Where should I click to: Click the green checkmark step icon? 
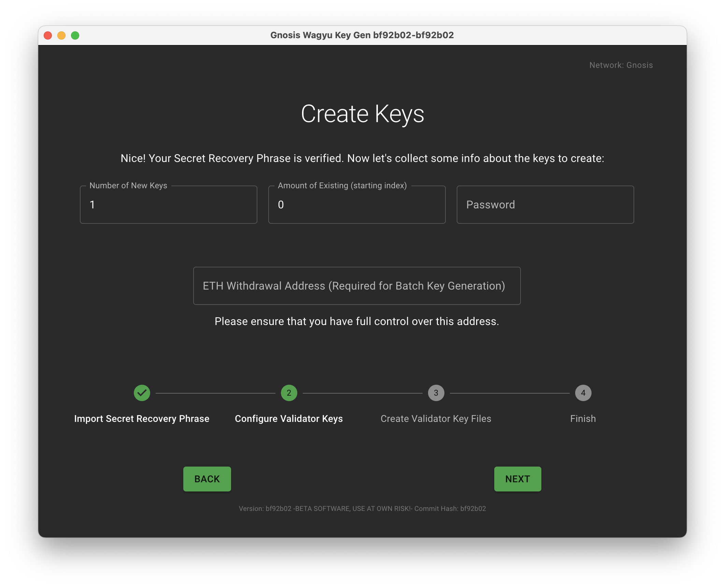[142, 393]
